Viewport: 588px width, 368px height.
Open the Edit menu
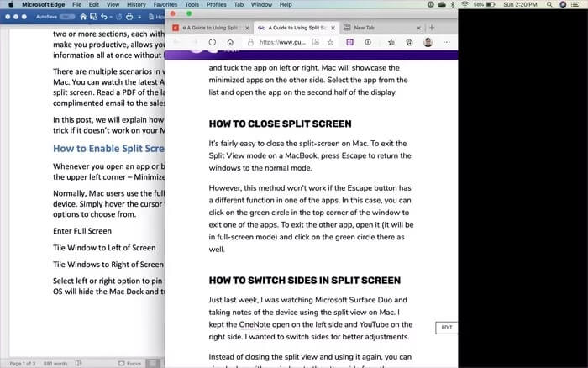94,4
